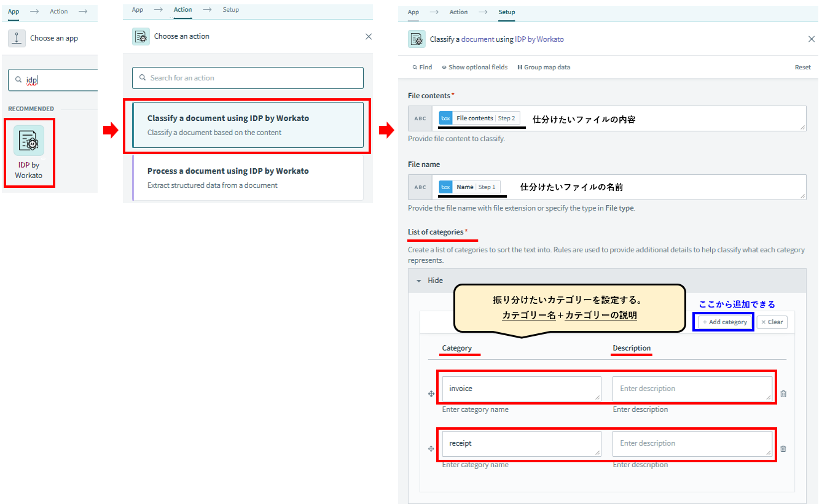
Task: Select the IDP by Workato app icon
Action: tap(29, 141)
